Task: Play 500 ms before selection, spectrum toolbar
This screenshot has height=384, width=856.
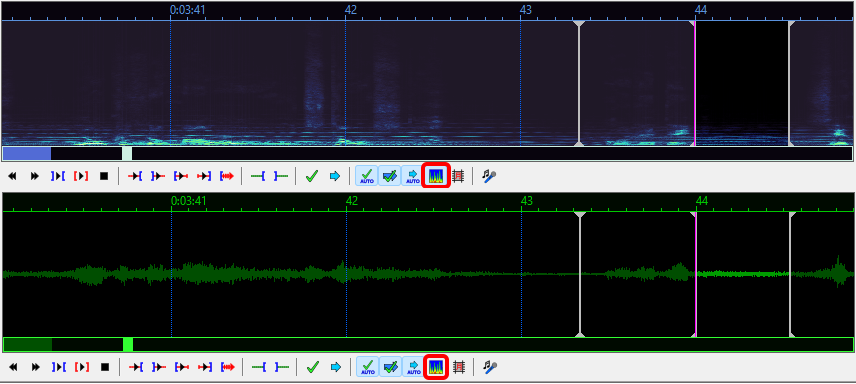Action: coord(135,176)
